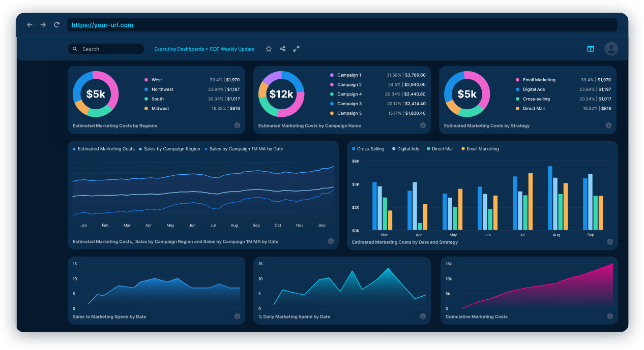Click the https://your-url.com address bar
This screenshot has height=350, width=644.
(342, 25)
